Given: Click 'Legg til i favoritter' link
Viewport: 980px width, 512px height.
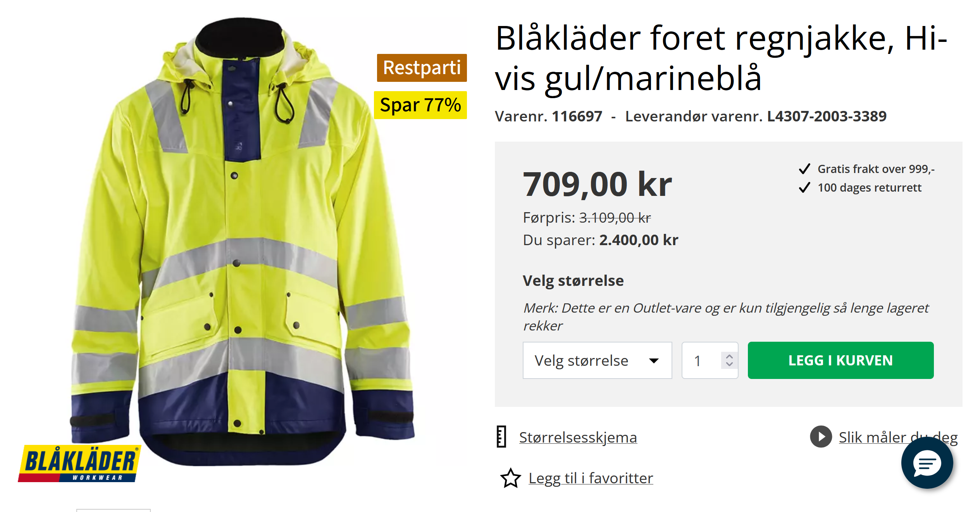Looking at the screenshot, I should coord(591,478).
